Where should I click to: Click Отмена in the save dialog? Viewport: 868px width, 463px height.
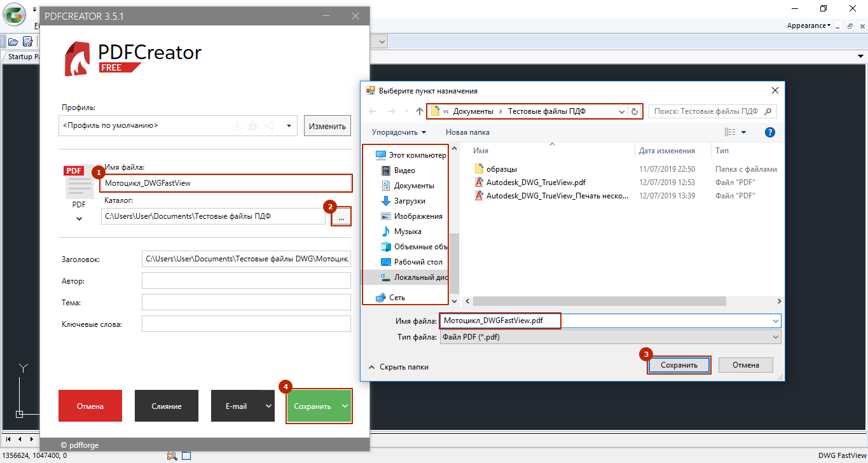click(x=746, y=365)
